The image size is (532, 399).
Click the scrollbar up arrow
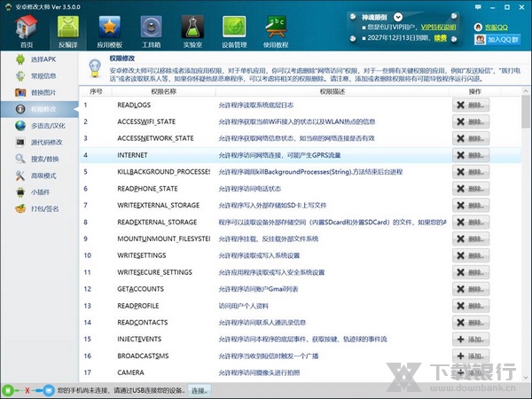(x=526, y=91)
